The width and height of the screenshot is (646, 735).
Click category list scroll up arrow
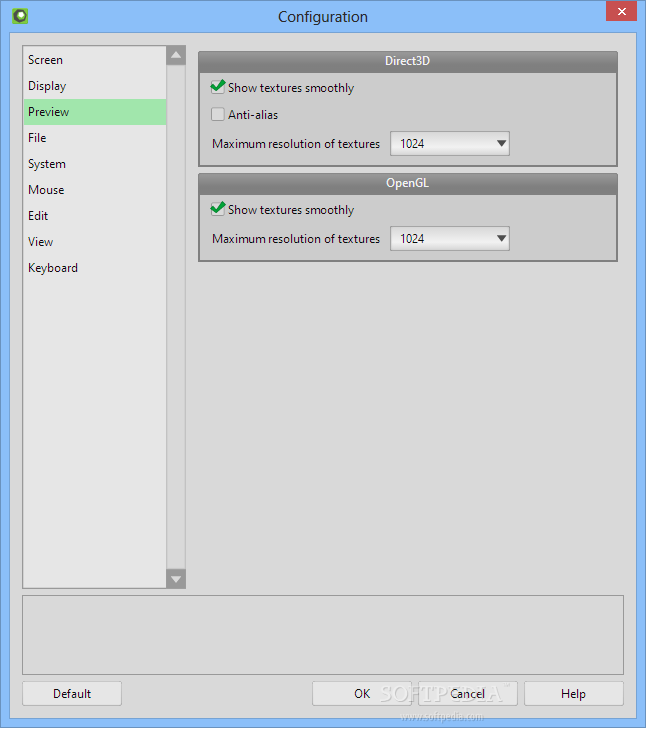tap(176, 55)
